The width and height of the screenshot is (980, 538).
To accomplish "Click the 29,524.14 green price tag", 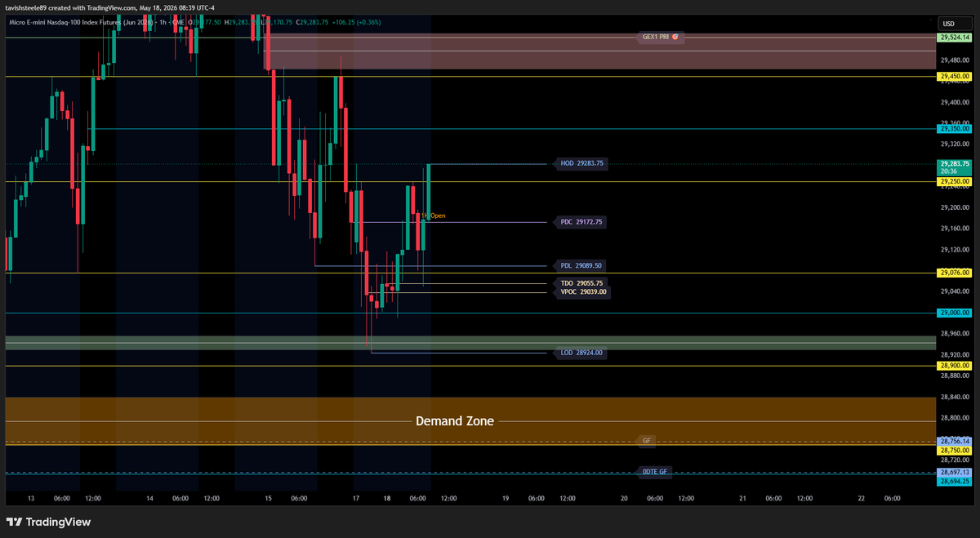I will 955,38.
